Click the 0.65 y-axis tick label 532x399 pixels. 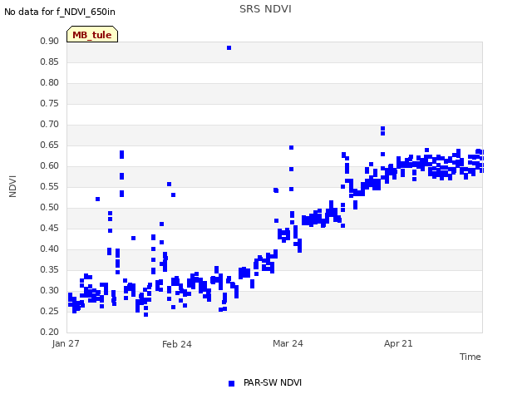(49, 145)
